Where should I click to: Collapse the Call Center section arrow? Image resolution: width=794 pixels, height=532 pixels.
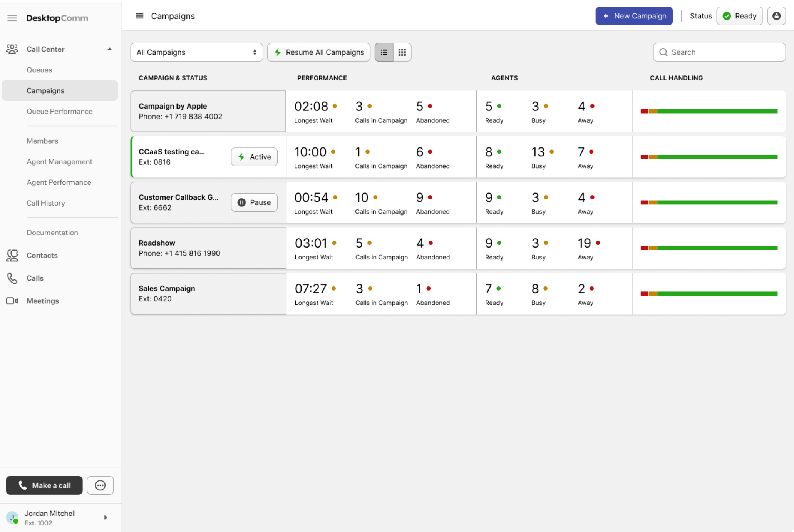110,49
